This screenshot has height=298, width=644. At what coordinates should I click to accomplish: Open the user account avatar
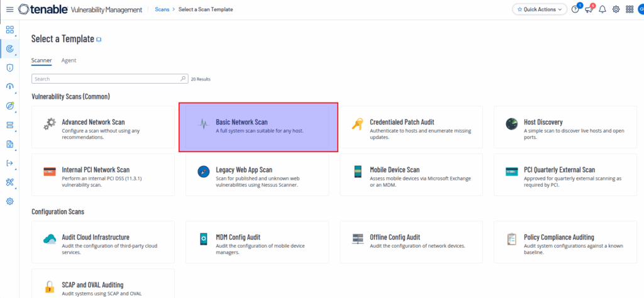point(641,9)
